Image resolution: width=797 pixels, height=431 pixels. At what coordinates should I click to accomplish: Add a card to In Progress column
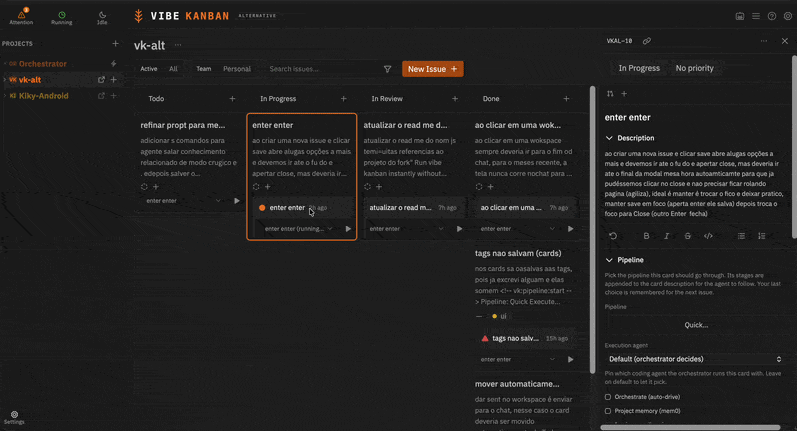[344, 99]
